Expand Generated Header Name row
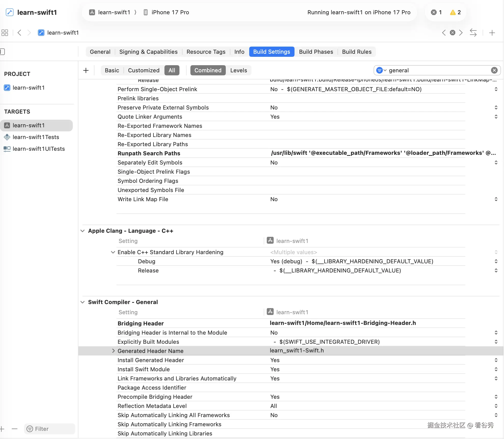This screenshot has height=439, width=504. pos(113,351)
